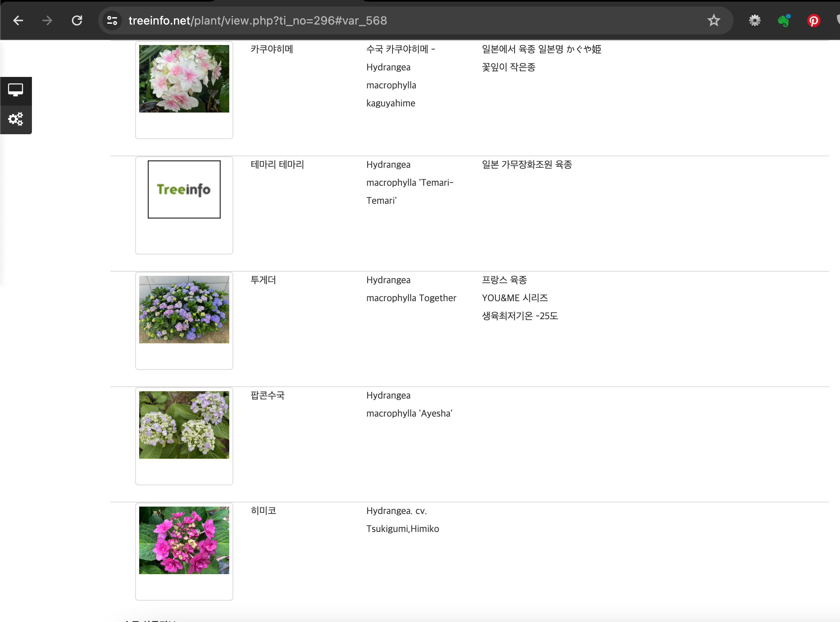
Task: Open the 히미코 pink hydrangea thumbnail
Action: (184, 540)
